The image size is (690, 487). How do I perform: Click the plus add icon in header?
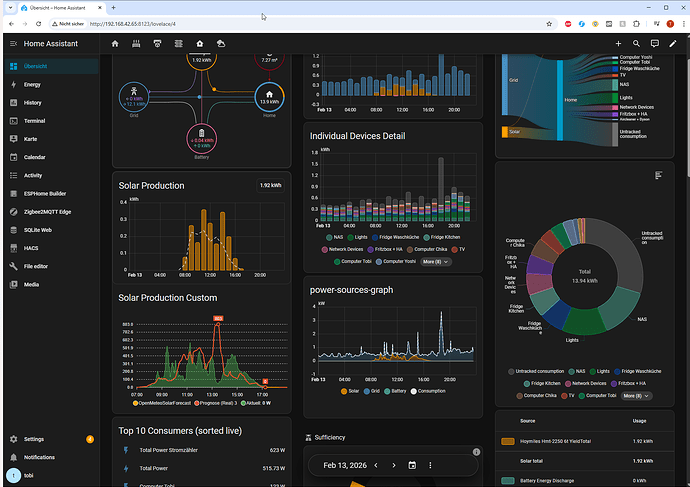tap(618, 44)
